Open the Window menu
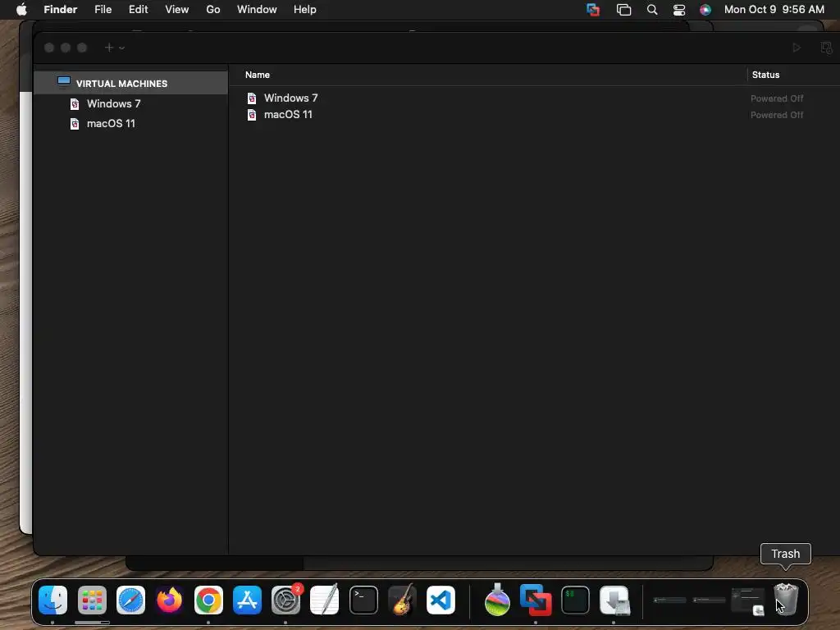 (x=257, y=10)
